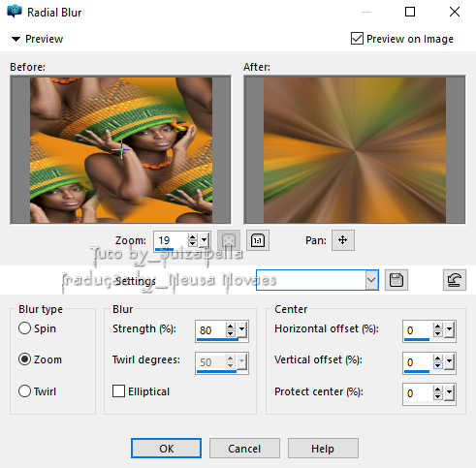Collapse the Preview section triangle
Screen dimensions: 476x468
pos(16,40)
